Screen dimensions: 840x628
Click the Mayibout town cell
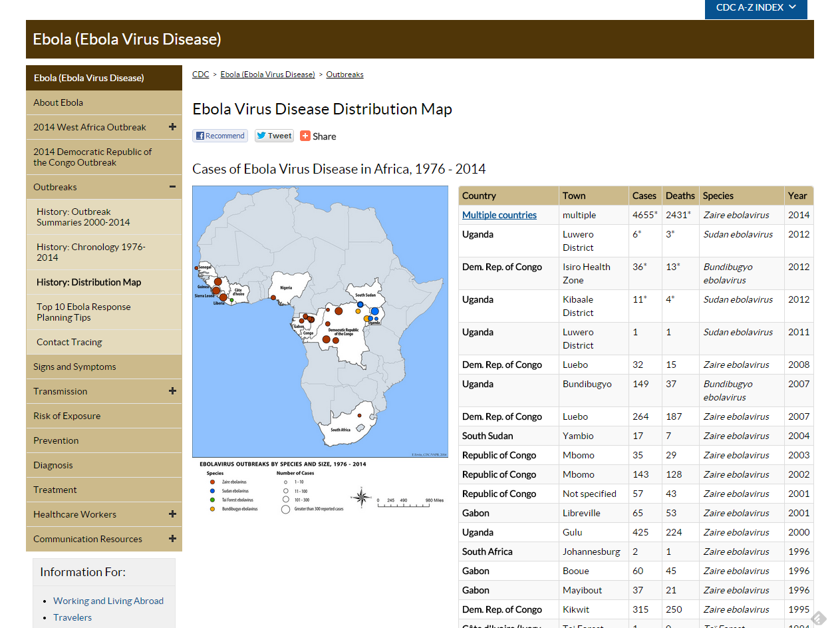point(594,590)
